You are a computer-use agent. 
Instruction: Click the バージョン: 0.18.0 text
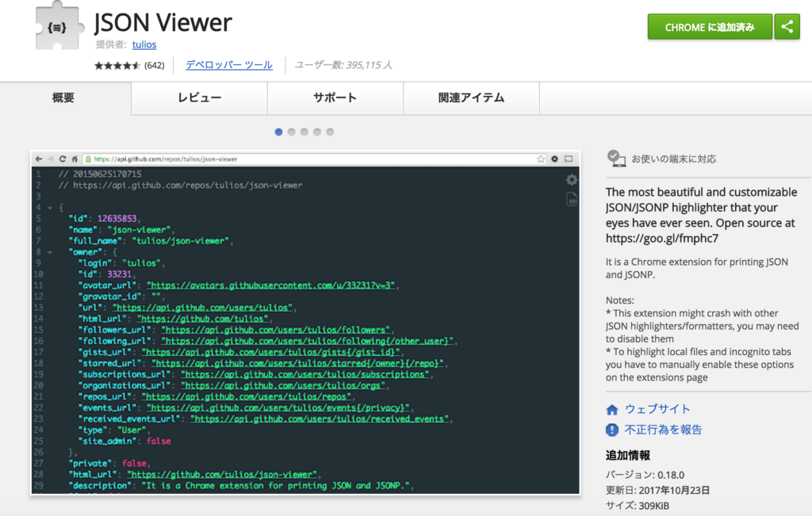pos(645,475)
